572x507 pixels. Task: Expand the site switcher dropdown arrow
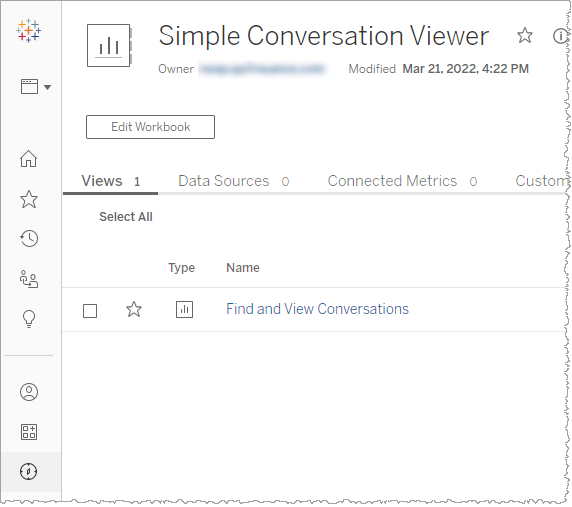click(x=47, y=87)
